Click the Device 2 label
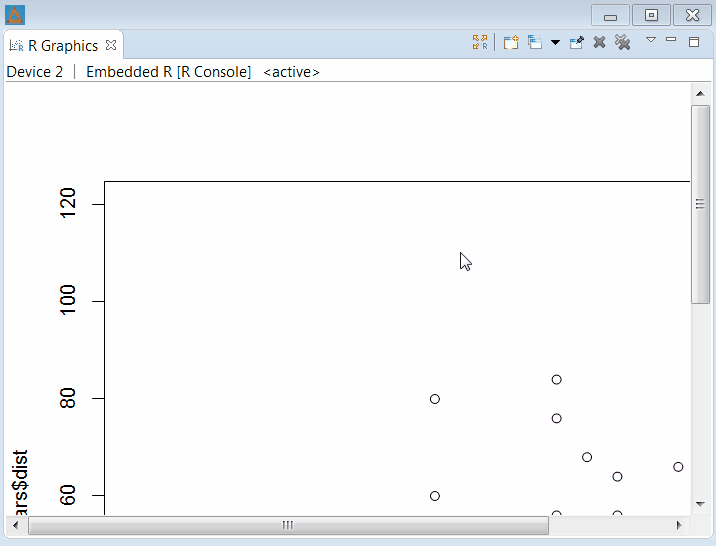716x546 pixels. pos(35,72)
